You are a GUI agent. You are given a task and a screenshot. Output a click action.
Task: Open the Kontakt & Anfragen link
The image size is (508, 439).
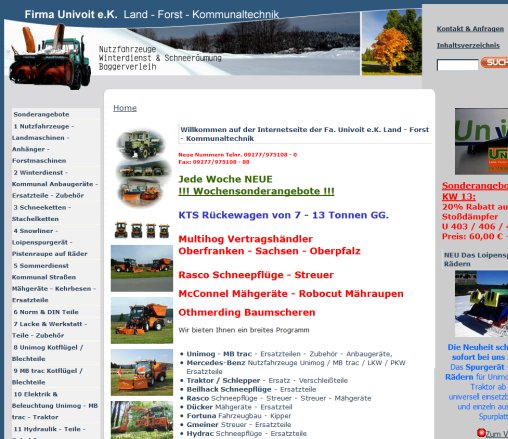point(470,29)
